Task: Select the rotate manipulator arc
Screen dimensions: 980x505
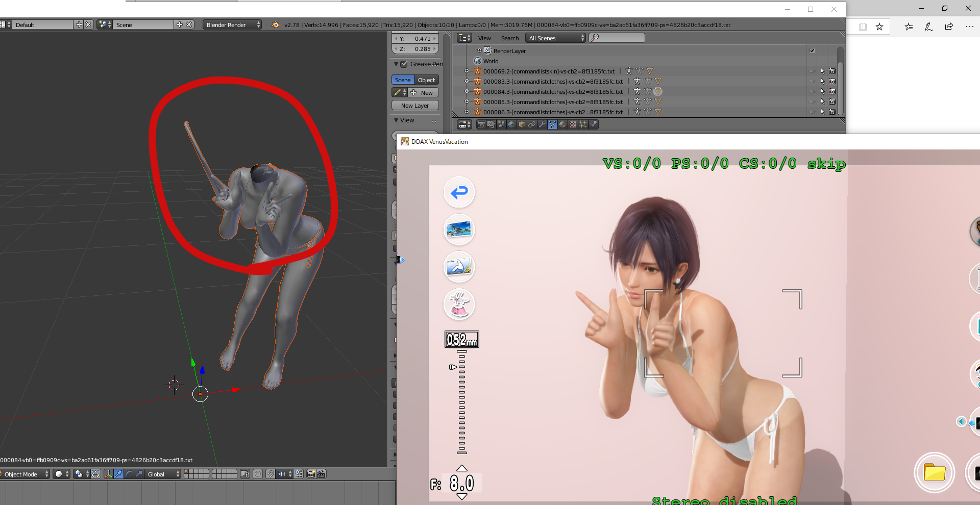Action: point(129,474)
